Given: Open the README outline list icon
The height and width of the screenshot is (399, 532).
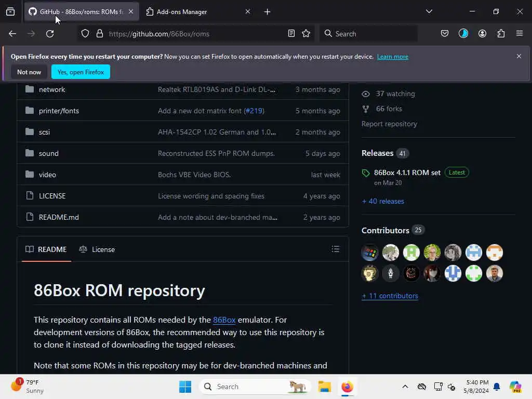Looking at the screenshot, I should click(x=335, y=249).
